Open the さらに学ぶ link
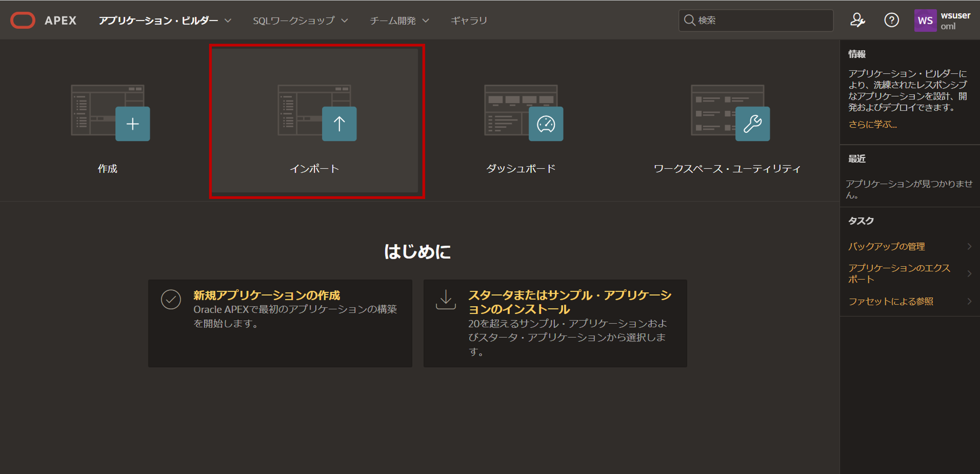 tap(872, 124)
